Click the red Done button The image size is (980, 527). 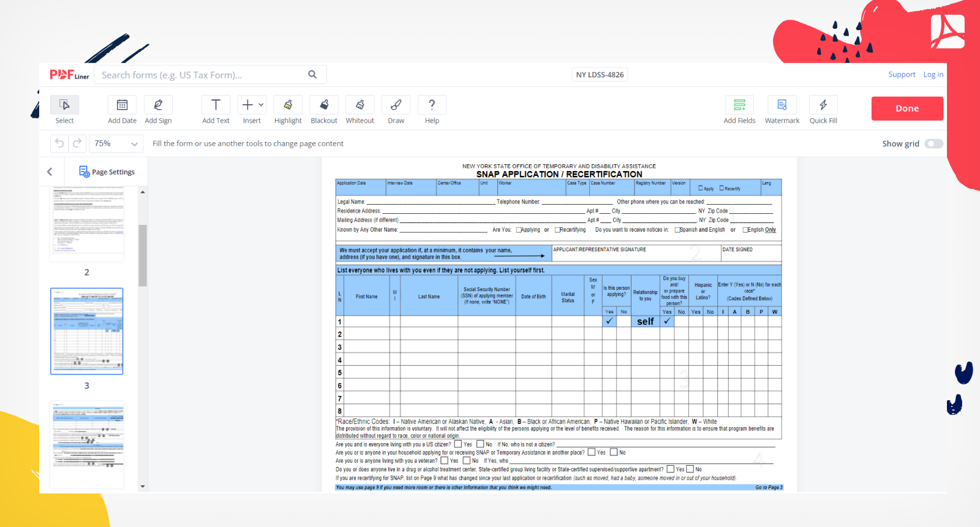click(x=907, y=108)
